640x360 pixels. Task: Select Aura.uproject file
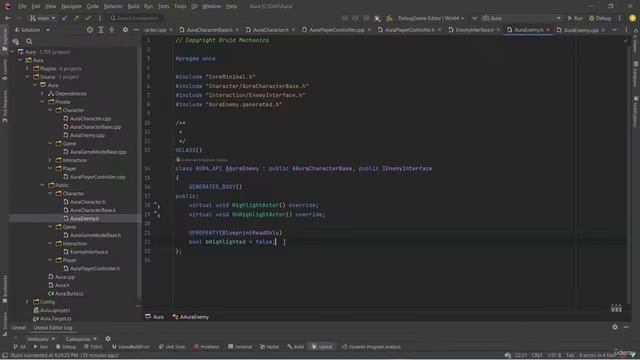[x=52, y=310]
